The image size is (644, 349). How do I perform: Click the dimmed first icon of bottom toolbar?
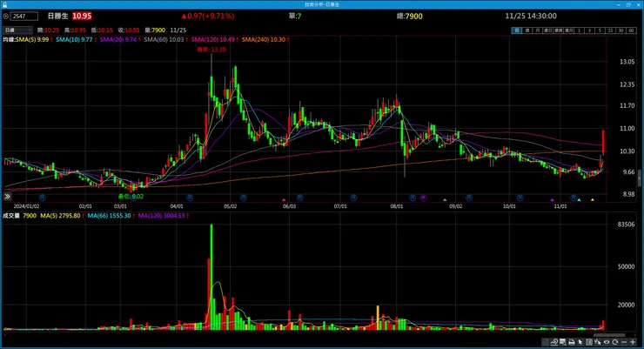tap(546, 342)
